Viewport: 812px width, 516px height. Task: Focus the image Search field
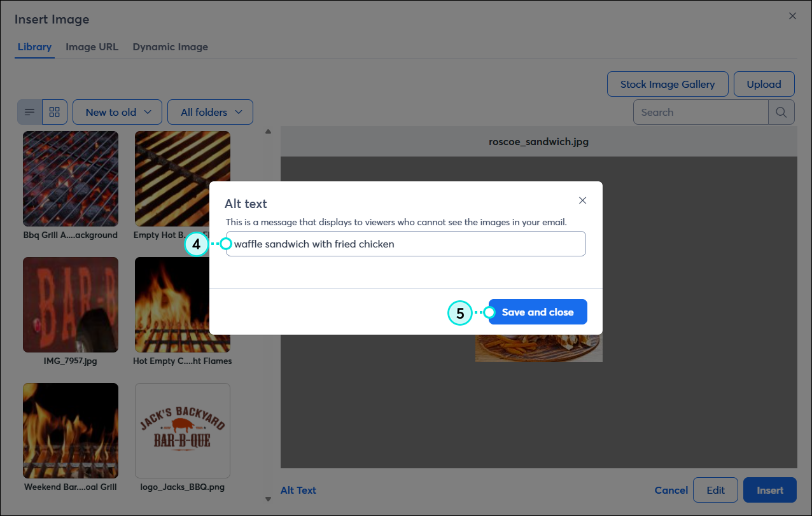[701, 112]
